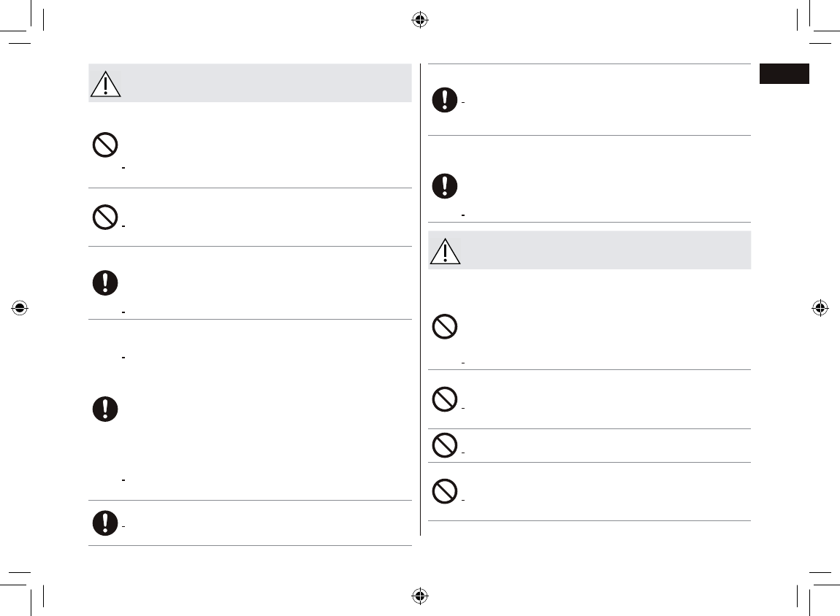This screenshot has height=616, width=840.
Task: Click the warning triangle in the left gray banner
Action: click(105, 84)
